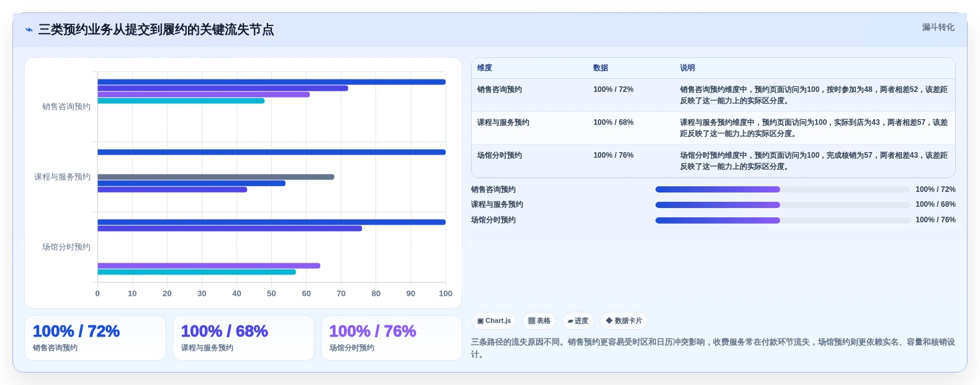Click the cyan bar in the 销售咨询预约 group
The image size is (980, 385).
(181, 101)
